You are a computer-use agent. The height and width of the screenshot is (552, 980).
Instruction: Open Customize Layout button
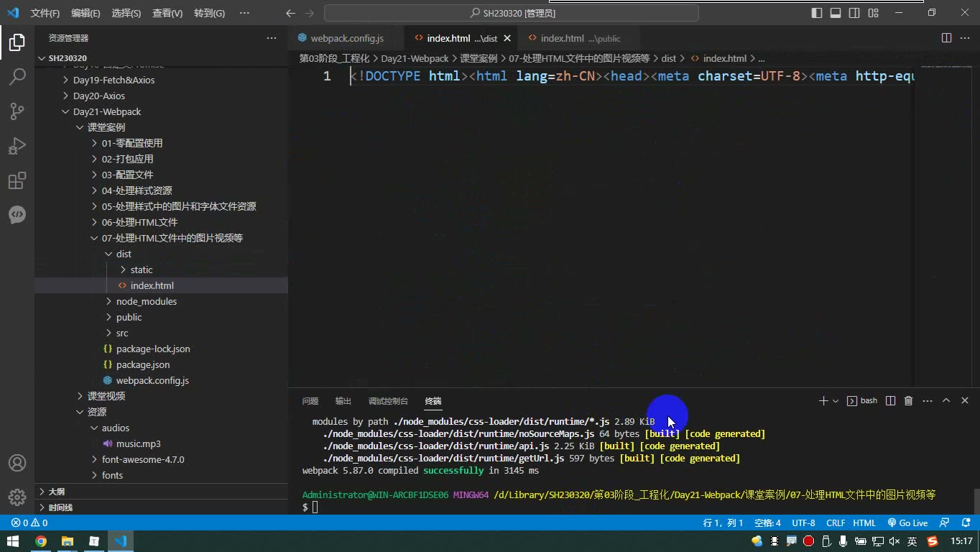873,13
